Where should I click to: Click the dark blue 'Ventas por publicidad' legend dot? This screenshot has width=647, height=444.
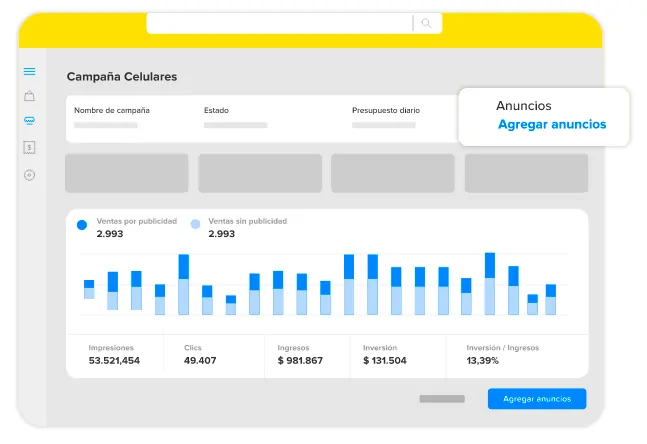82,226
